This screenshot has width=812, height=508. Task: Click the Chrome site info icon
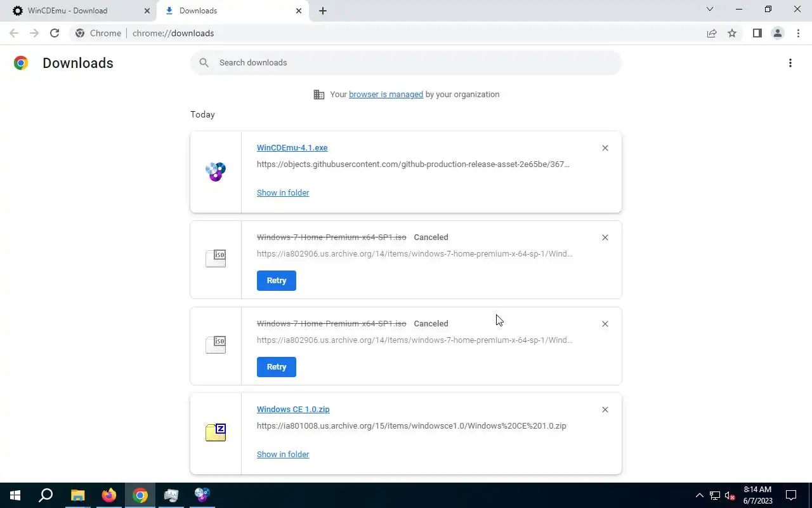[80, 33]
